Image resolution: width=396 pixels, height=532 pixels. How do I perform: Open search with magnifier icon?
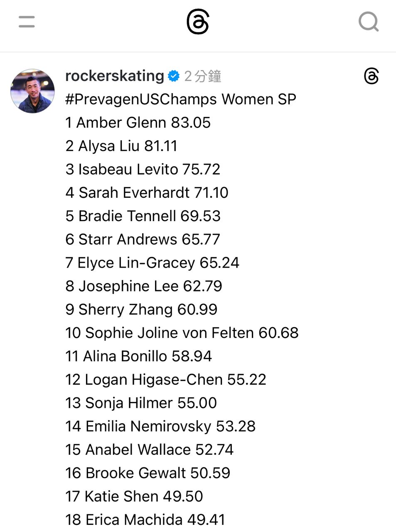point(369,22)
